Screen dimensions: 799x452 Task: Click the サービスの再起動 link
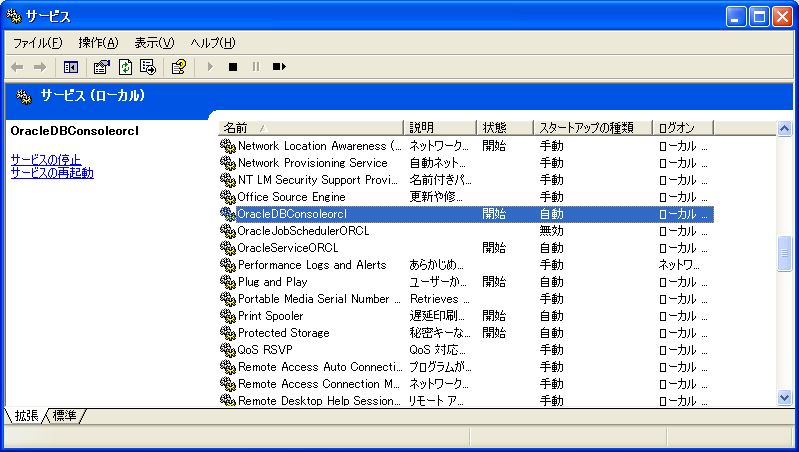52,173
